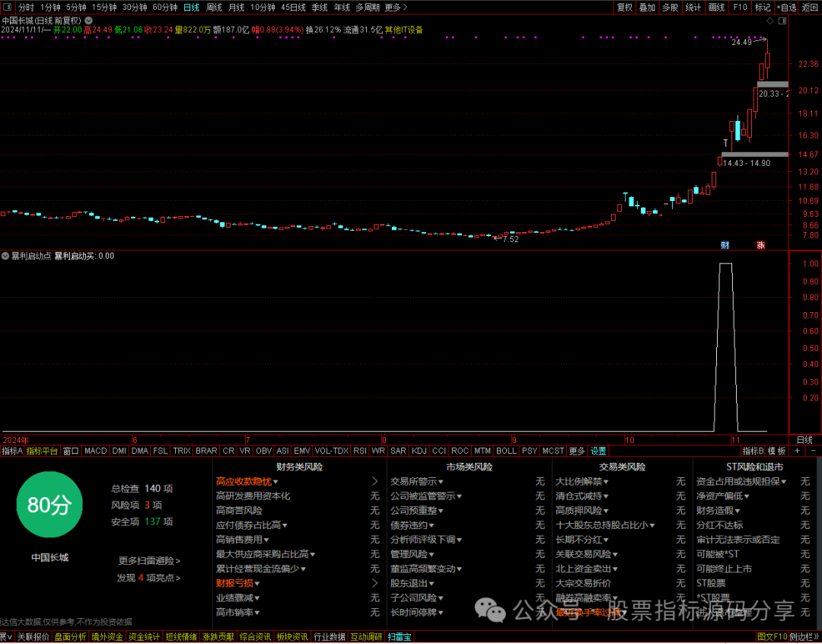The height and width of the screenshot is (644, 822).
Task: Select the 60分钟 period tab
Action: [x=165, y=8]
